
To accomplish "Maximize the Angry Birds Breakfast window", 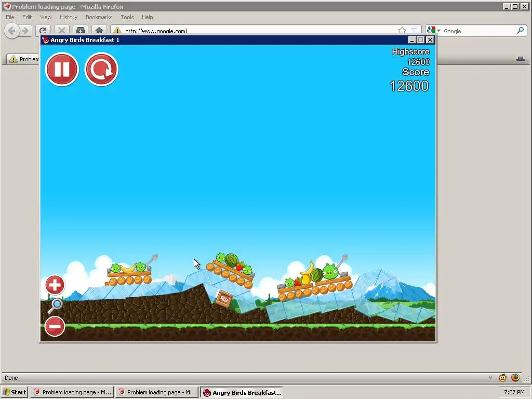I will pos(421,40).
